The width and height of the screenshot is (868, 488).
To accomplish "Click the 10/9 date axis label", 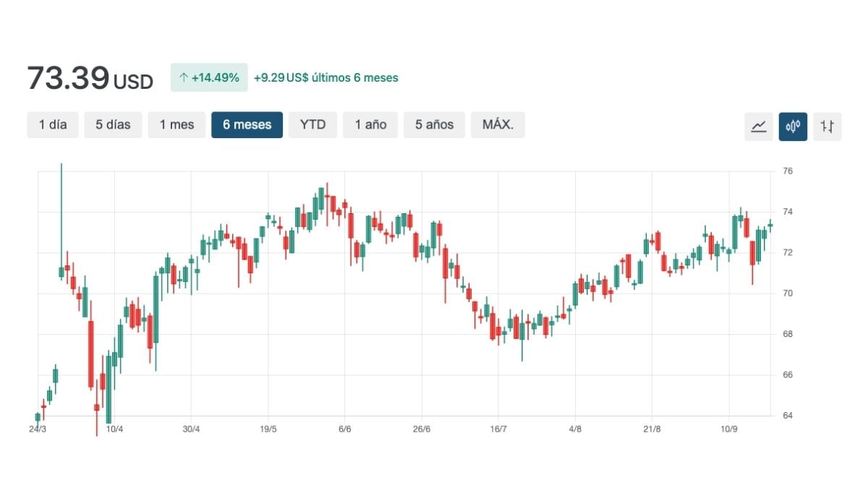I will pos(729,429).
